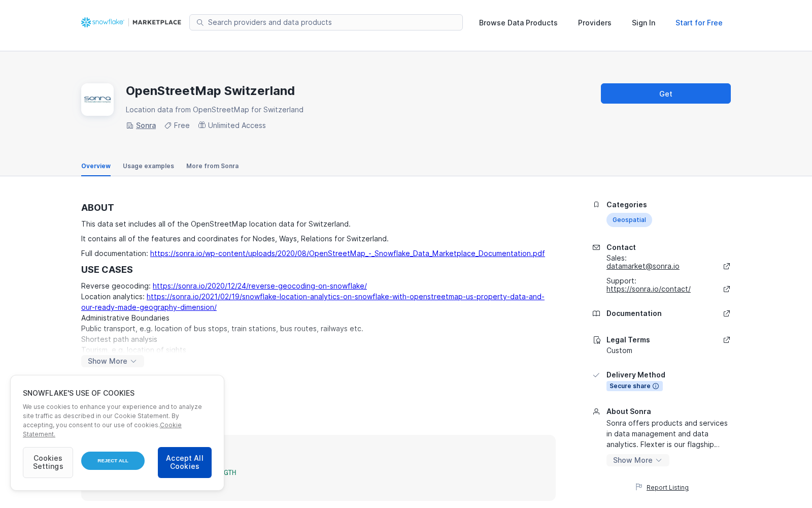Viewport: 812px width, 508px height.
Task: Open Browse Data Products menu
Action: [518, 23]
